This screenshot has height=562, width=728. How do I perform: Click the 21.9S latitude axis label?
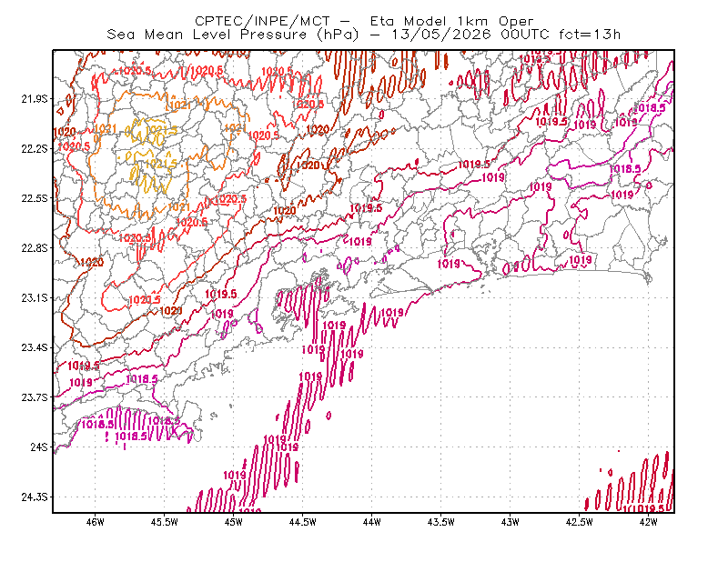pos(35,99)
